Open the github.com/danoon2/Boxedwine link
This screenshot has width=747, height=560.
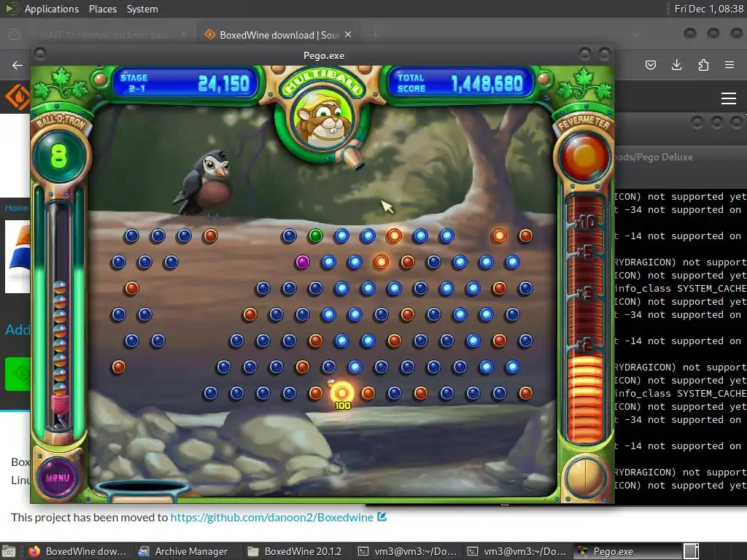pyautogui.click(x=272, y=517)
